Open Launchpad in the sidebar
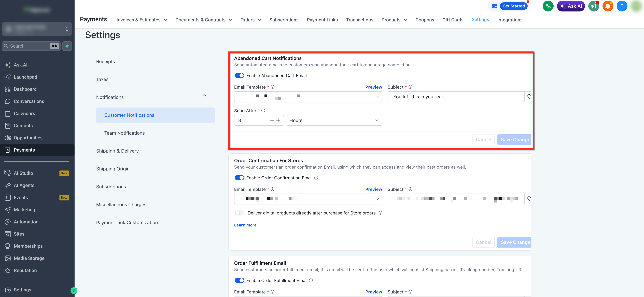 click(25, 77)
